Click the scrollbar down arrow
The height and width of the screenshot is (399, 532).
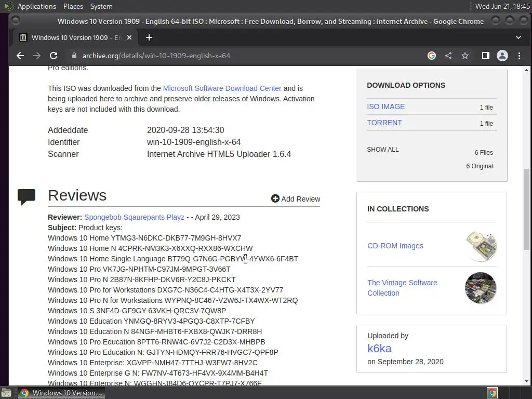point(526,381)
